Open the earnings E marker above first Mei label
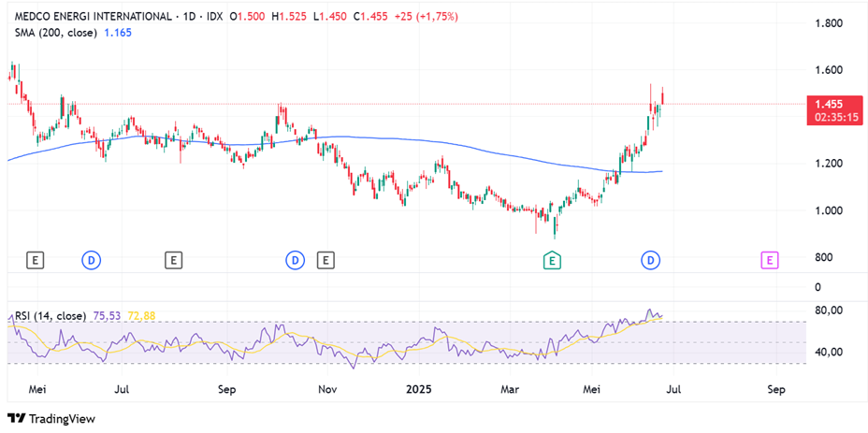The image size is (868, 433). 36,260
